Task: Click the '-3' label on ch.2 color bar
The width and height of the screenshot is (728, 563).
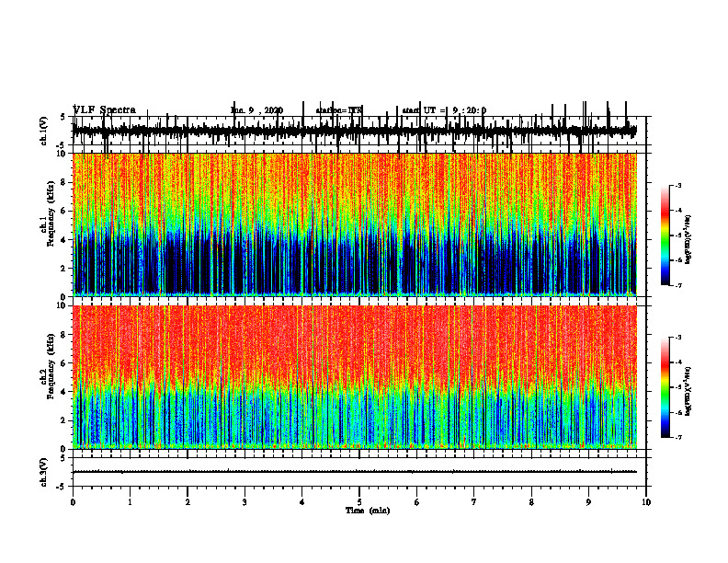Action: click(678, 338)
